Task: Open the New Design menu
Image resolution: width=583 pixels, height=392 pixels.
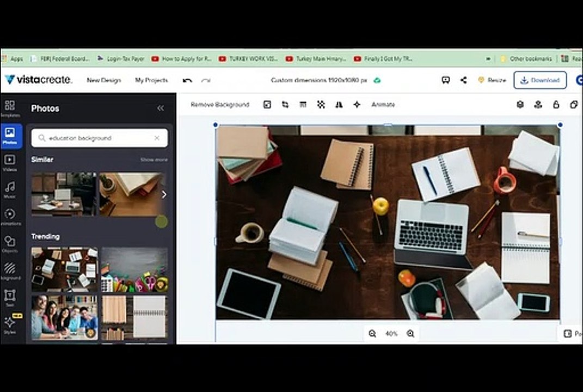Action: click(x=104, y=81)
